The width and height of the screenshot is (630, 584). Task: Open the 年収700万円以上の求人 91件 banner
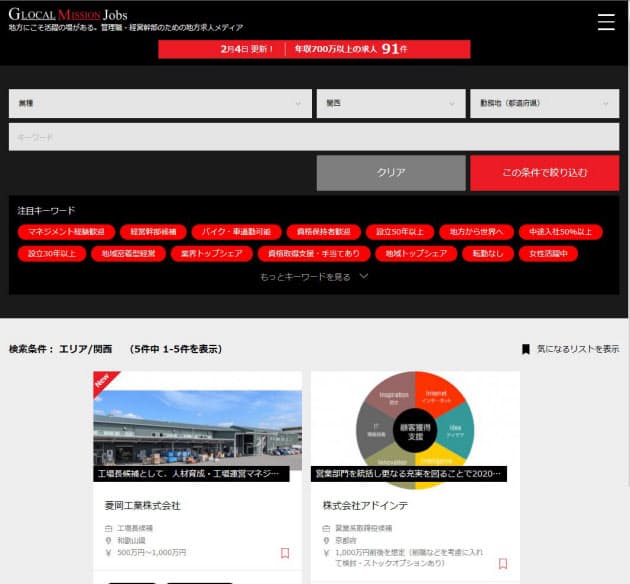tap(314, 49)
